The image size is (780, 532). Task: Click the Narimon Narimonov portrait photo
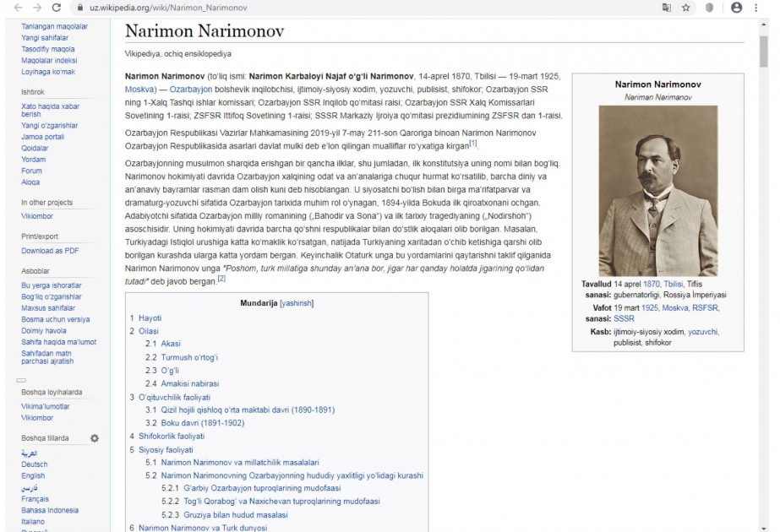click(x=658, y=191)
